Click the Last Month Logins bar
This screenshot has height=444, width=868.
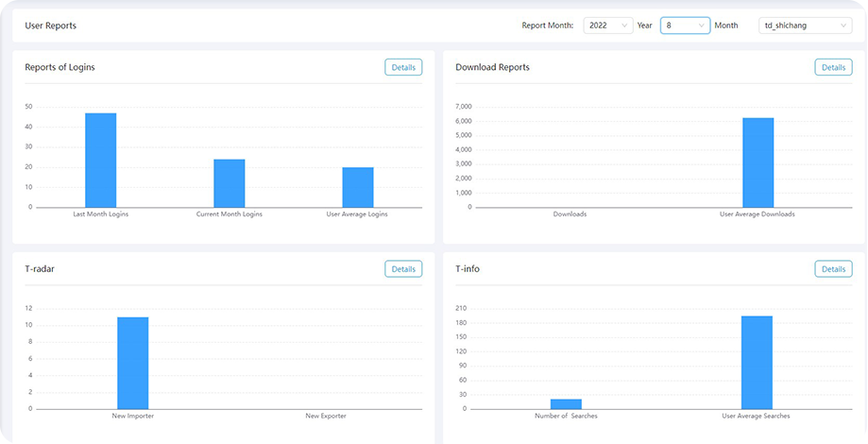tap(101, 161)
